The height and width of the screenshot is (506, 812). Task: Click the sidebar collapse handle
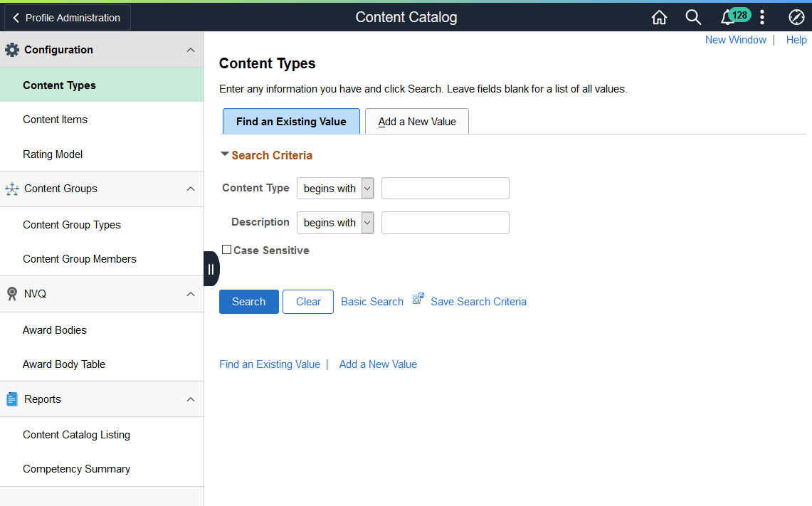211,268
